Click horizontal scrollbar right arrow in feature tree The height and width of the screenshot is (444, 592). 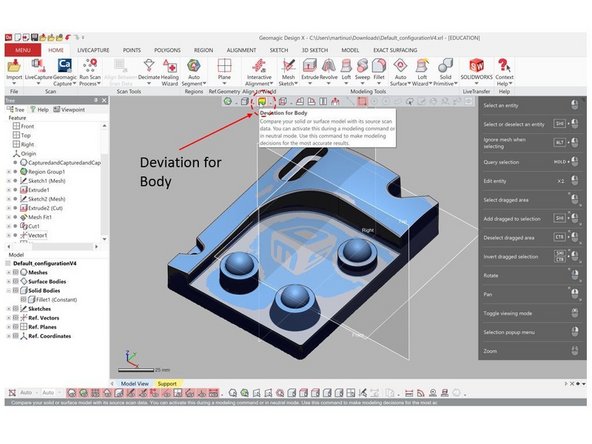tap(96, 246)
